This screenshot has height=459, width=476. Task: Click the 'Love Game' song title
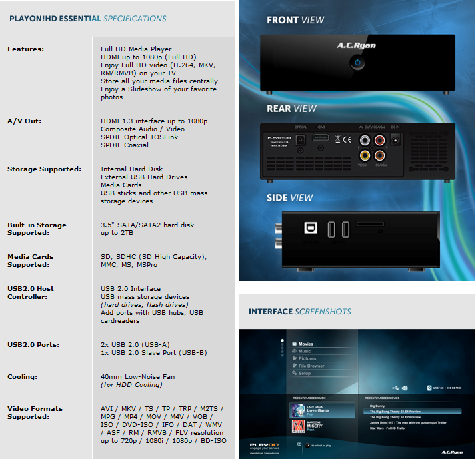(318, 410)
